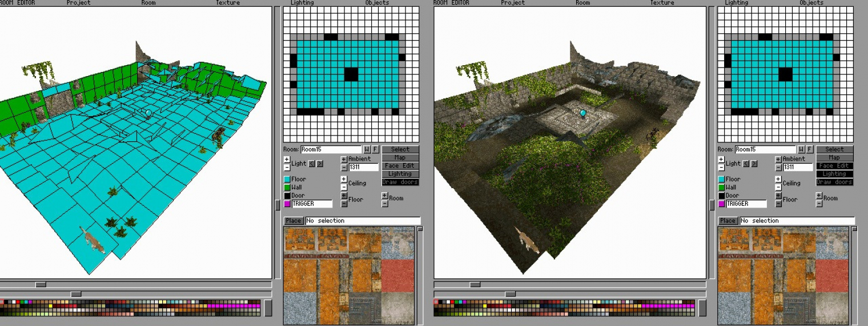Open the Texture menu in the left editor
This screenshot has width=868, height=326.
pyautogui.click(x=228, y=3)
